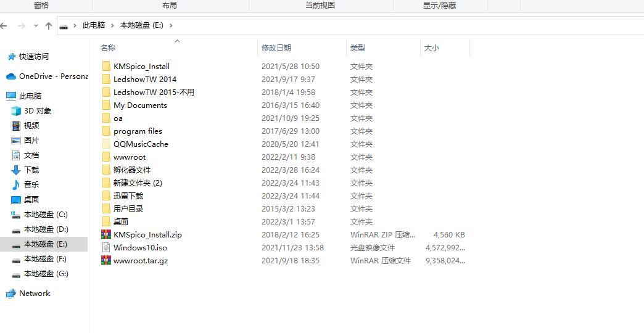Click the drive icon in the address bar
Viewport: 644px width, 333px height.
click(64, 26)
